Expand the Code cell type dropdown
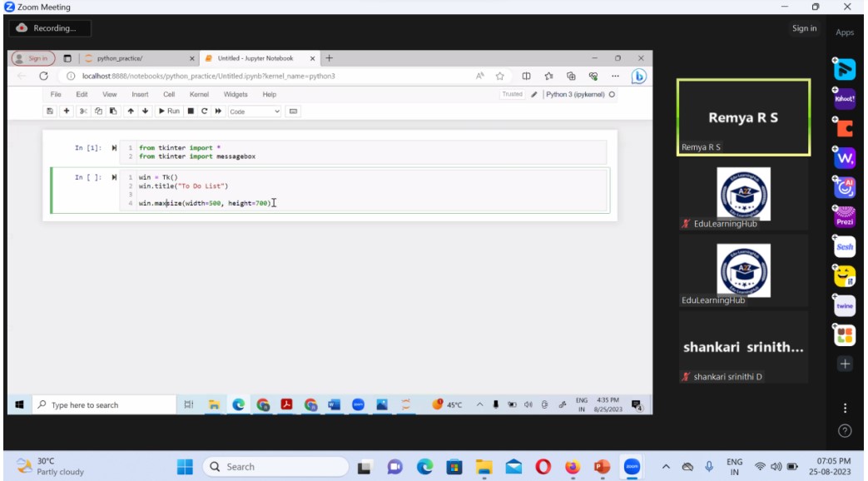This screenshot has width=868, height=481. (255, 111)
